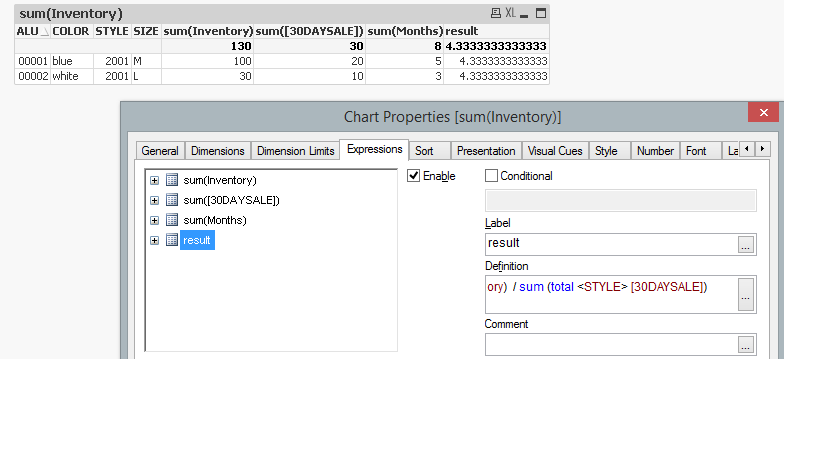Screen dimensions: 819x460
Task: Send chart to Excel via XL icon
Action: click(x=510, y=13)
